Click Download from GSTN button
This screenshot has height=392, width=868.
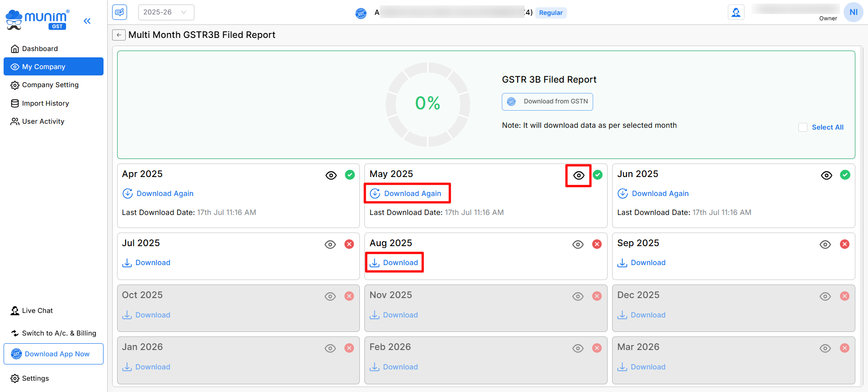point(547,102)
